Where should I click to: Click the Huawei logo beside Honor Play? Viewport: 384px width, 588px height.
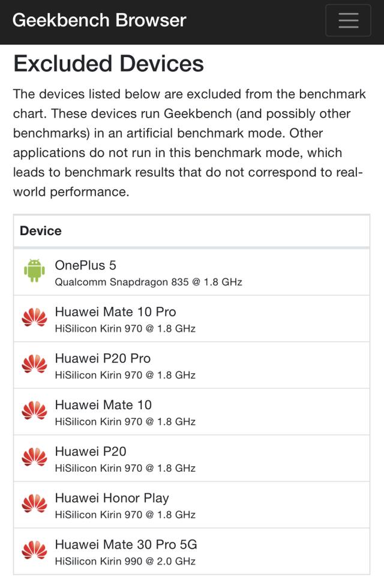pyautogui.click(x=34, y=503)
